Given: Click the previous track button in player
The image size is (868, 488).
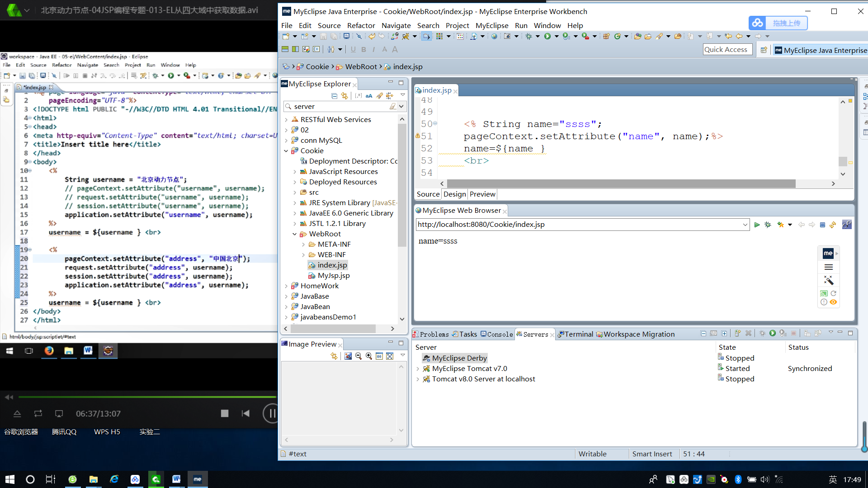Looking at the screenshot, I should click(245, 413).
